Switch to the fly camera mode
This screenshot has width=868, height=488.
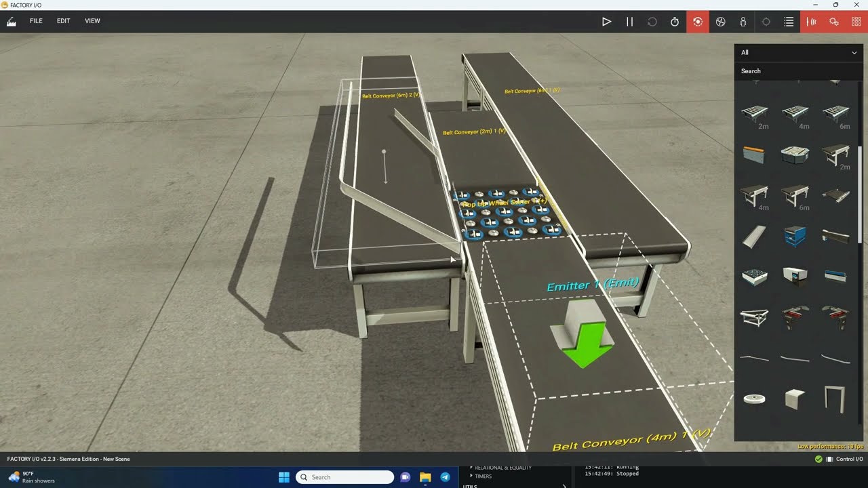tap(720, 22)
